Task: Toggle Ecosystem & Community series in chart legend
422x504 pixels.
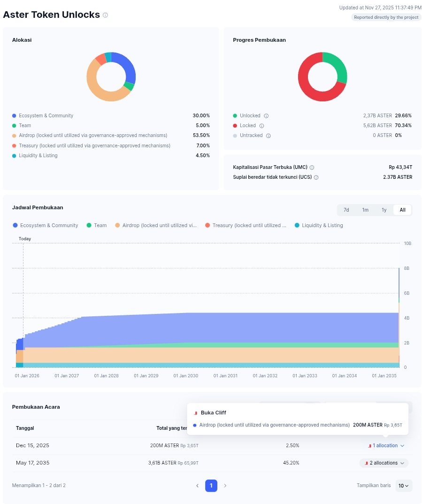Action: pyautogui.click(x=46, y=226)
